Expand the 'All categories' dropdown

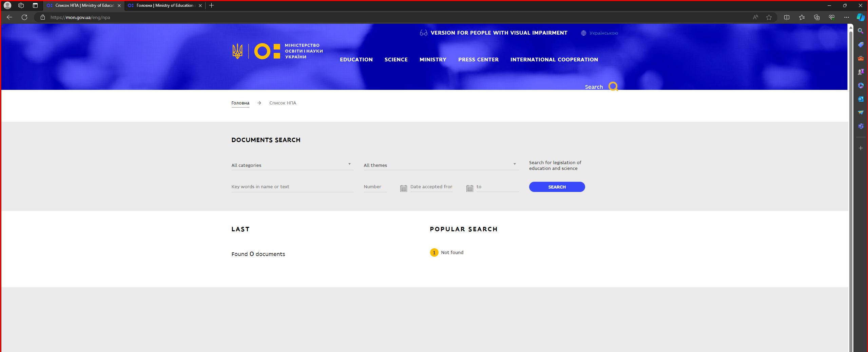(292, 165)
